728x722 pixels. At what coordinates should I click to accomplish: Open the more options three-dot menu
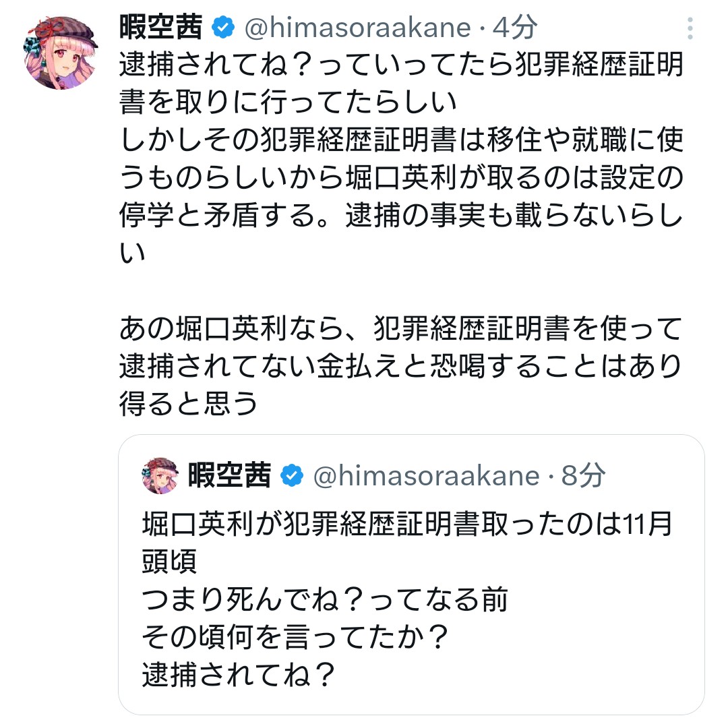690,28
